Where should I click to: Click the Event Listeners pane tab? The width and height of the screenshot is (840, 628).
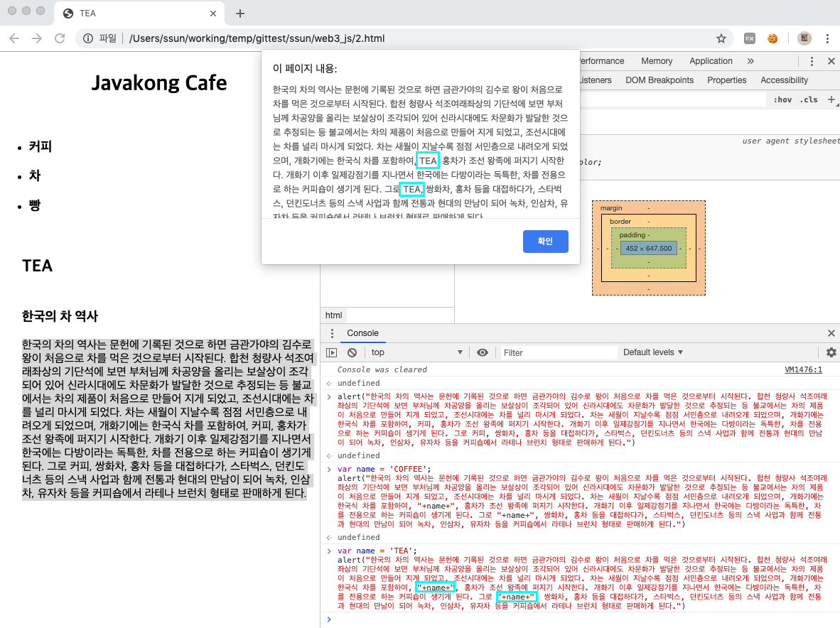[x=596, y=80]
